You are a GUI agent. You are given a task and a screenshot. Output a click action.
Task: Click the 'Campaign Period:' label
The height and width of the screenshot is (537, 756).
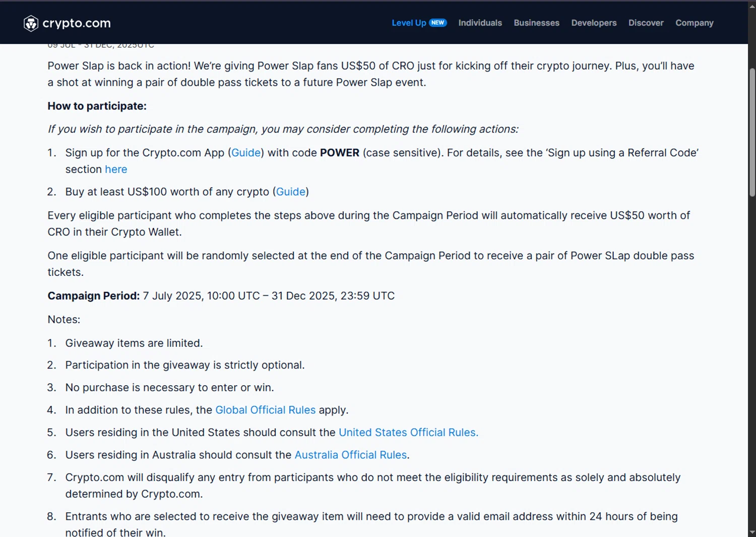(x=94, y=296)
